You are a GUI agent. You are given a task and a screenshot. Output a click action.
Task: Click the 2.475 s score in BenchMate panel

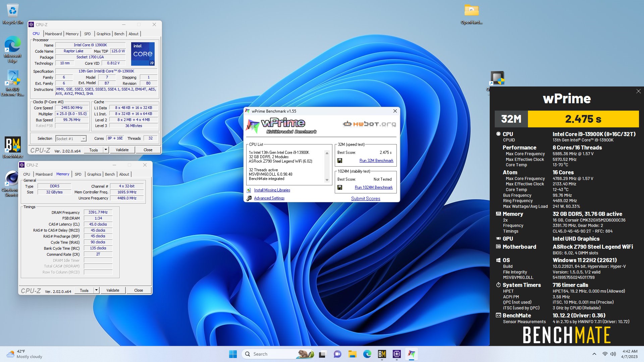[583, 119]
